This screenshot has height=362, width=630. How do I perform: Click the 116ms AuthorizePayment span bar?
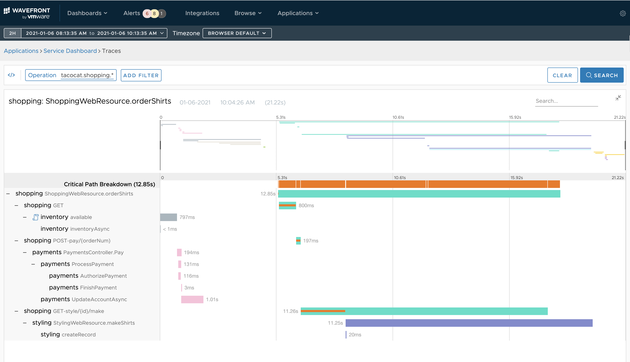[180, 276]
